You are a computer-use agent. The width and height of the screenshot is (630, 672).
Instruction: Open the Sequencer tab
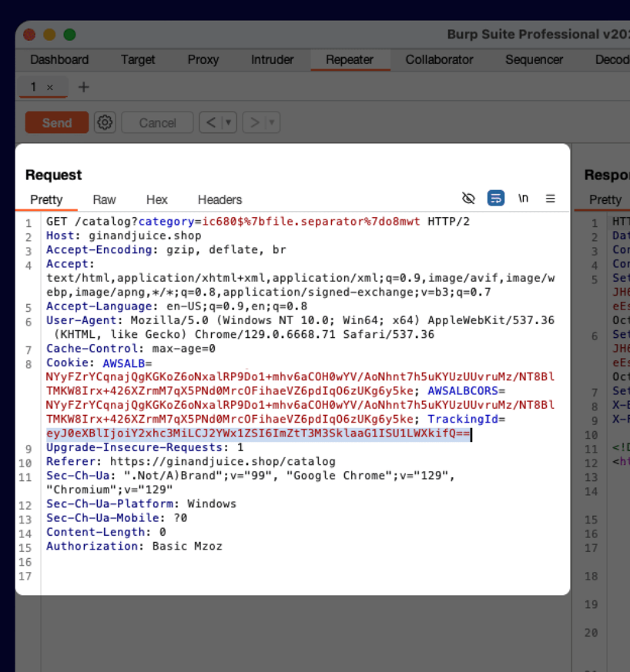tap(534, 59)
